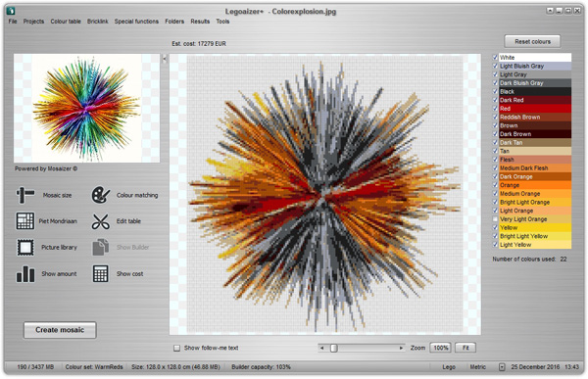Screen dimensions: 588x379
Task: Click the Show cost calculator icon
Action: [x=101, y=273]
